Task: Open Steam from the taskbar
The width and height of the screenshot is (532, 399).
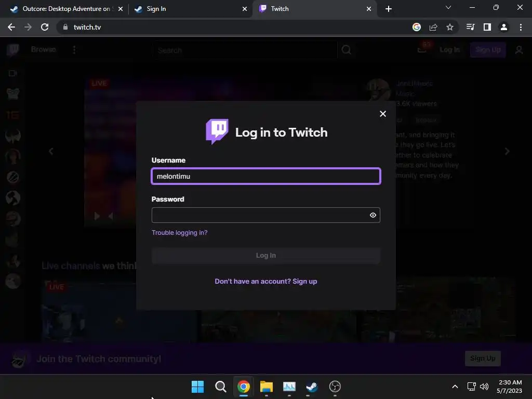Action: (312, 387)
